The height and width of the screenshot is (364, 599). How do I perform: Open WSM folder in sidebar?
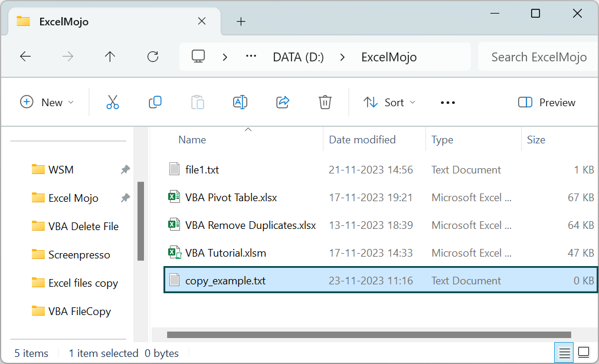53,169
